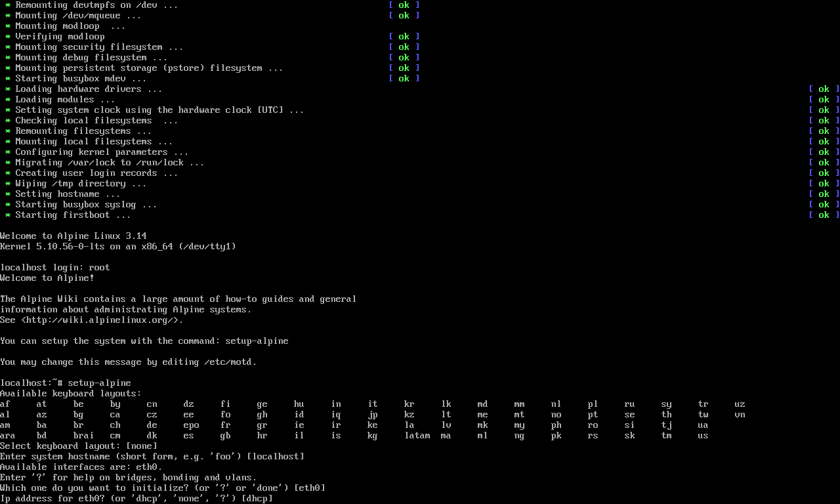The height and width of the screenshot is (504, 840).
Task: Click 'Which one do you want to initialize?' prompt
Action: [163, 488]
